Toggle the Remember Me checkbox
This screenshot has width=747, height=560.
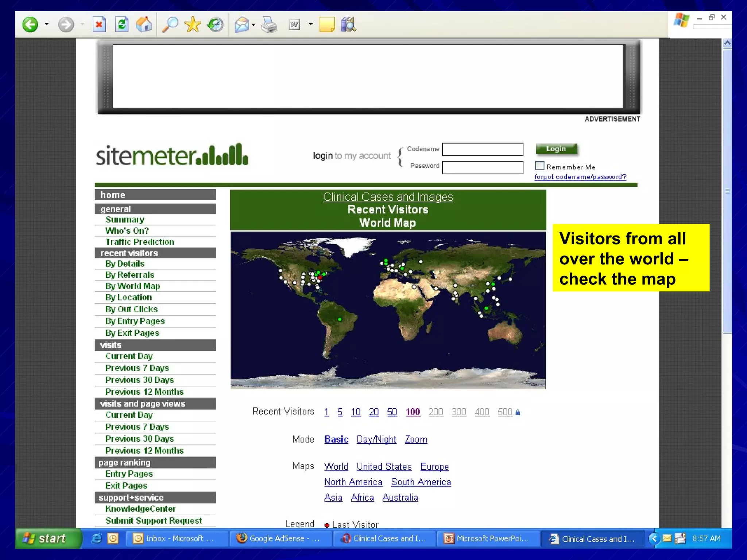[539, 166]
